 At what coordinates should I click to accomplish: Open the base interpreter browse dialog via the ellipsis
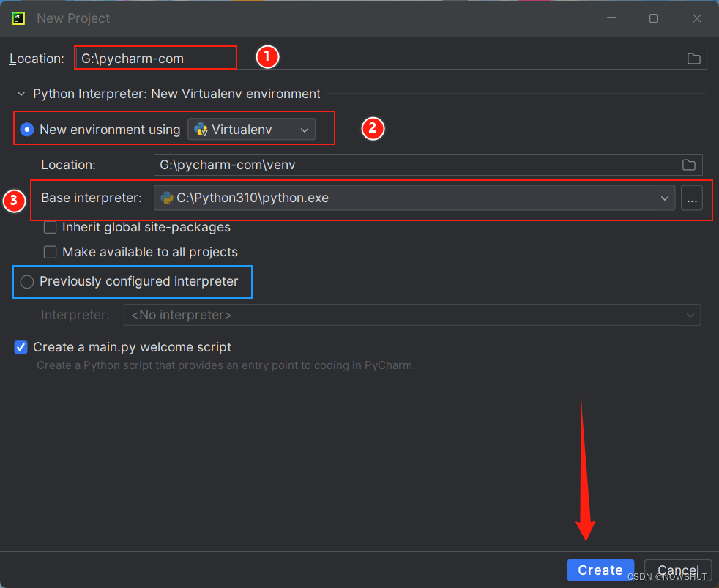pos(691,198)
